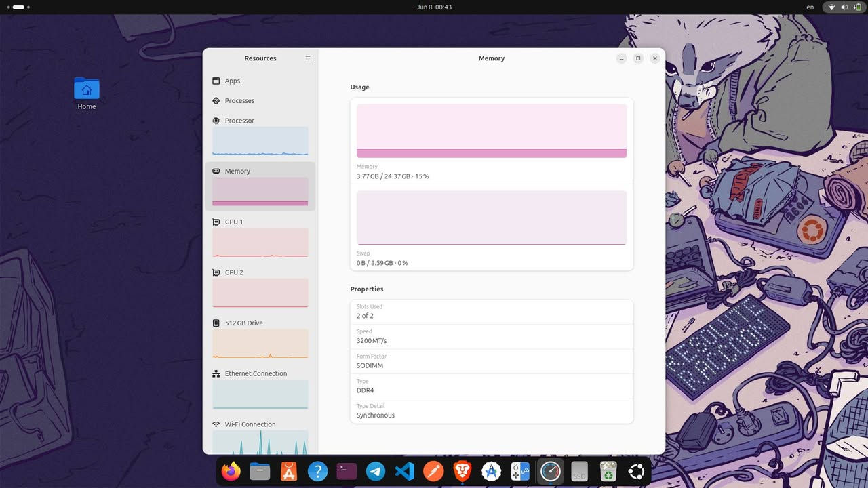Open Telegram from the dock

point(376,471)
